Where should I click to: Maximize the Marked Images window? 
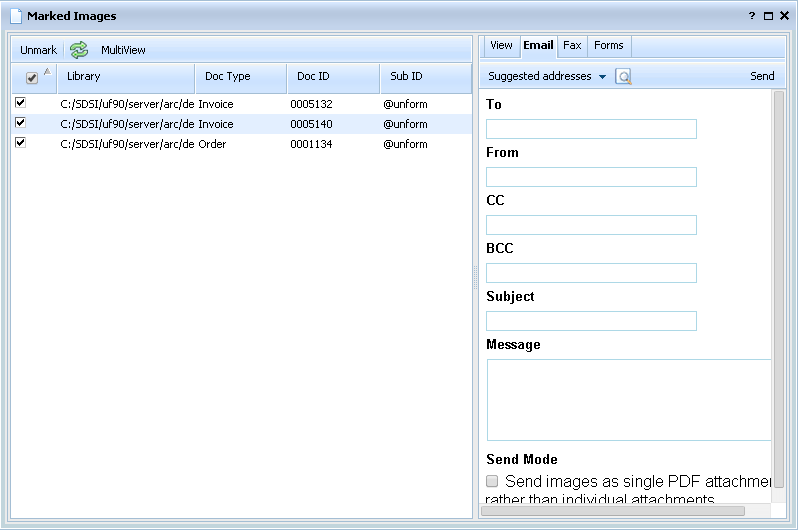768,16
